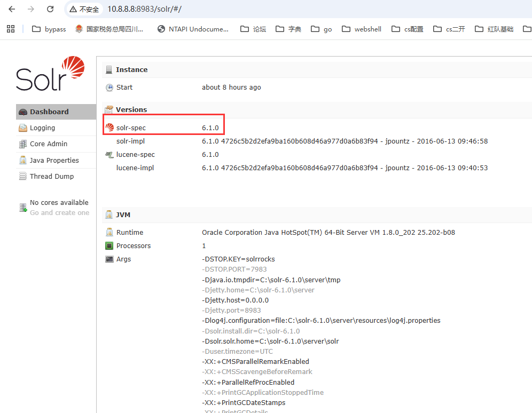Click the browser forward arrow
Image resolution: width=532 pixels, height=413 pixels.
[x=31, y=9]
